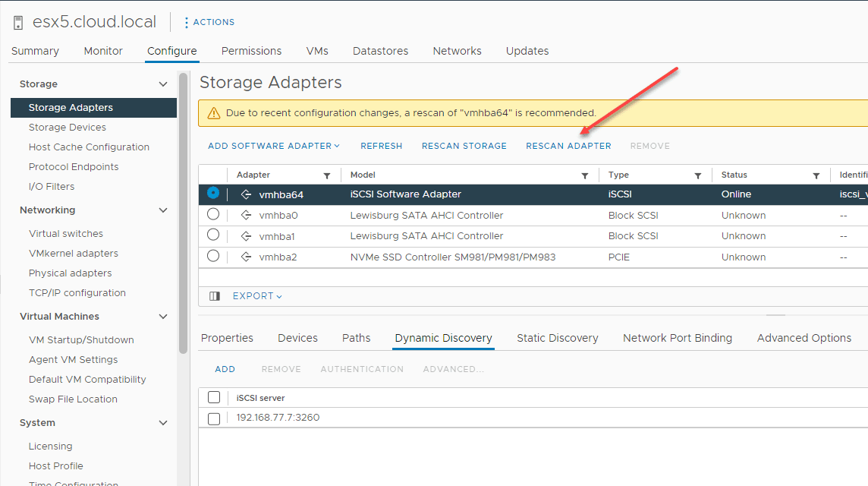This screenshot has height=486, width=868.
Task: Click the Rescan Adapter button
Action: 568,146
